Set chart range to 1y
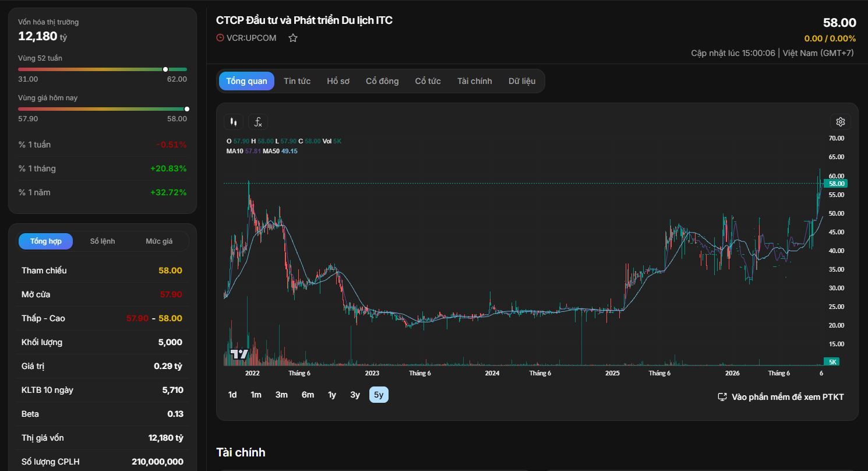 pyautogui.click(x=332, y=395)
